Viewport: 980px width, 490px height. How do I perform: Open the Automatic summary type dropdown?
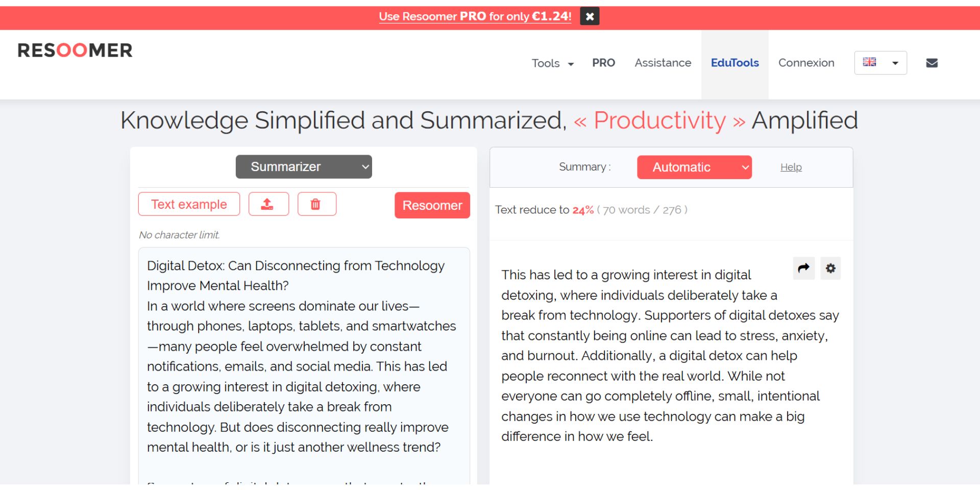click(x=694, y=167)
